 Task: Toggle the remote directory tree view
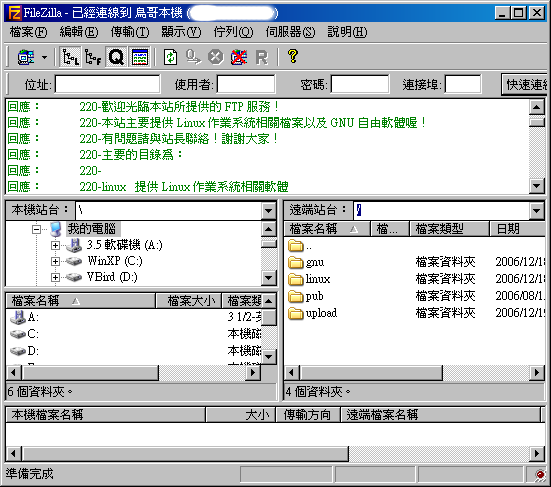93,57
